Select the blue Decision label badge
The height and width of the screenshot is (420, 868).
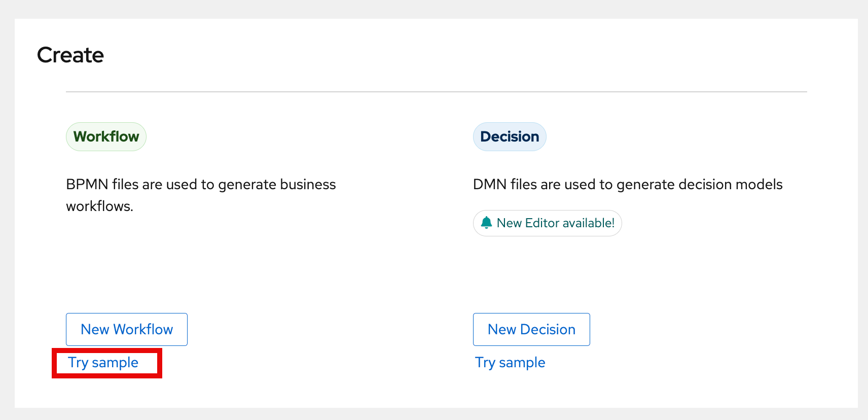[510, 136]
